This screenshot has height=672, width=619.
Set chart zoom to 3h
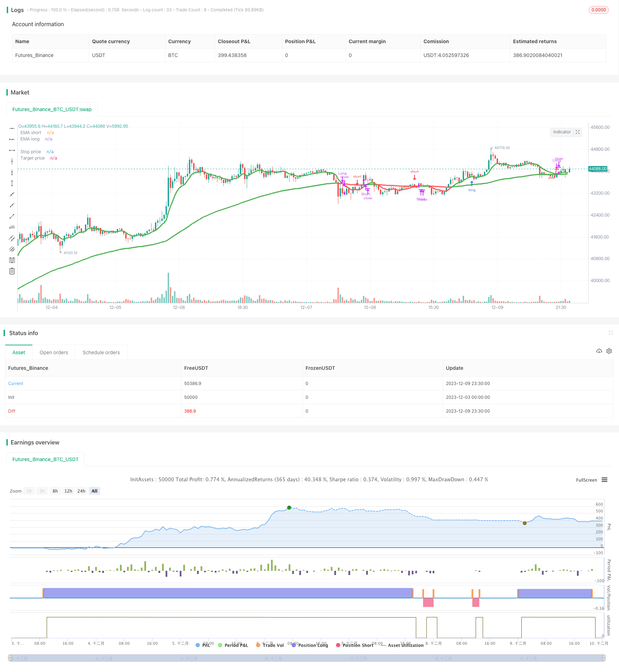[42, 491]
